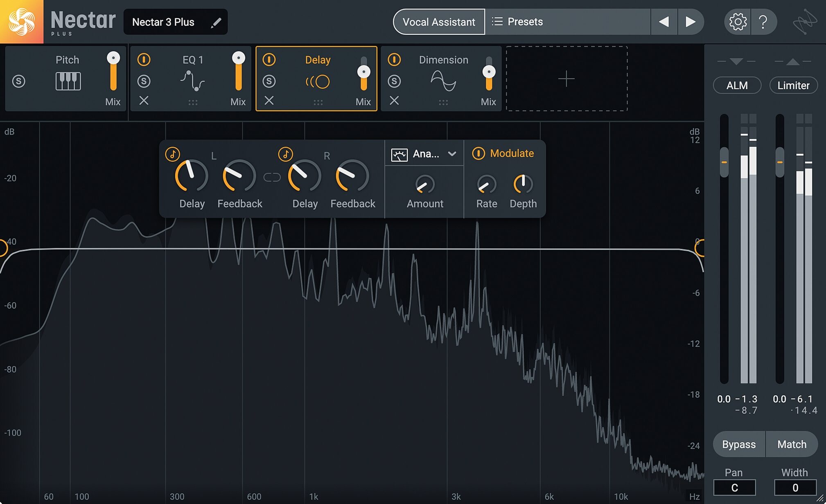Collapse input meter triangle
Viewport: 826px width, 504px height.
(736, 61)
